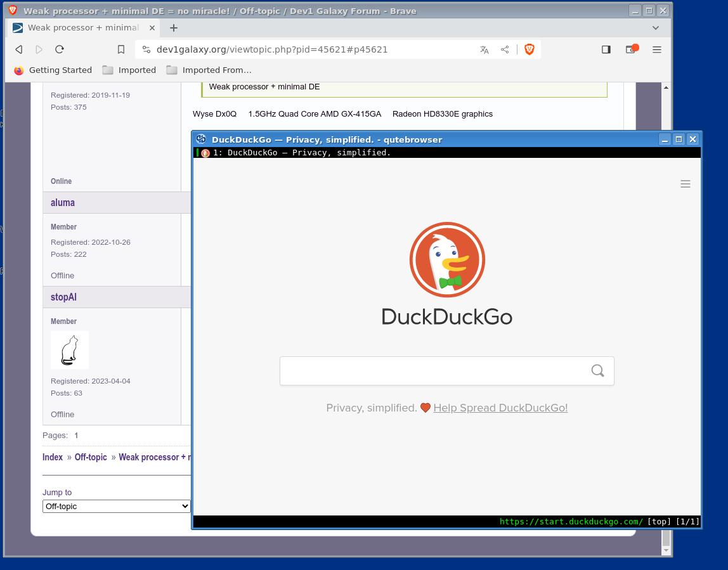Share this page using share icon
Viewport: 728px width, 570px height.
[x=505, y=49]
